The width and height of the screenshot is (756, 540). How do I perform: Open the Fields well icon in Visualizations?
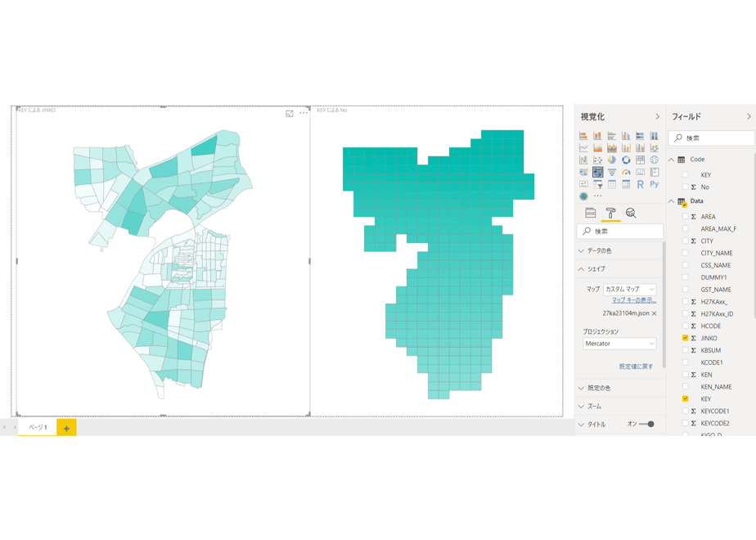click(x=590, y=213)
